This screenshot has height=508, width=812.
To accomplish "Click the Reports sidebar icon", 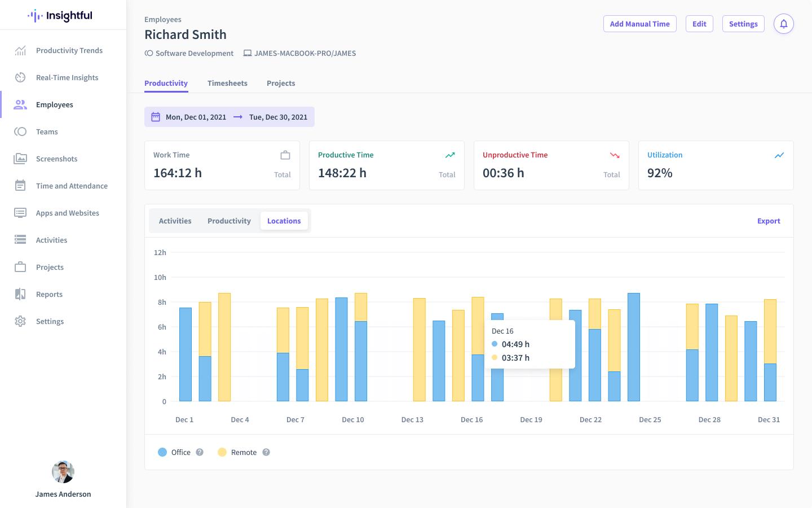I will (x=20, y=294).
